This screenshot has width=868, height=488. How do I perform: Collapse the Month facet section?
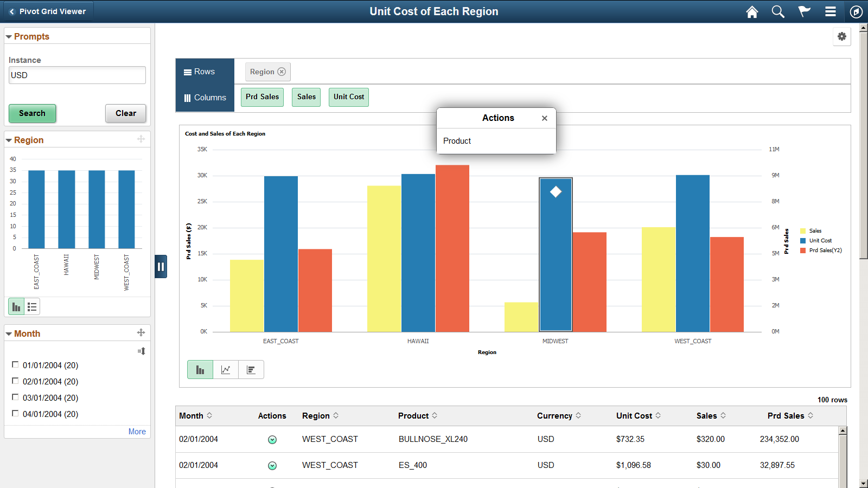pyautogui.click(x=9, y=334)
